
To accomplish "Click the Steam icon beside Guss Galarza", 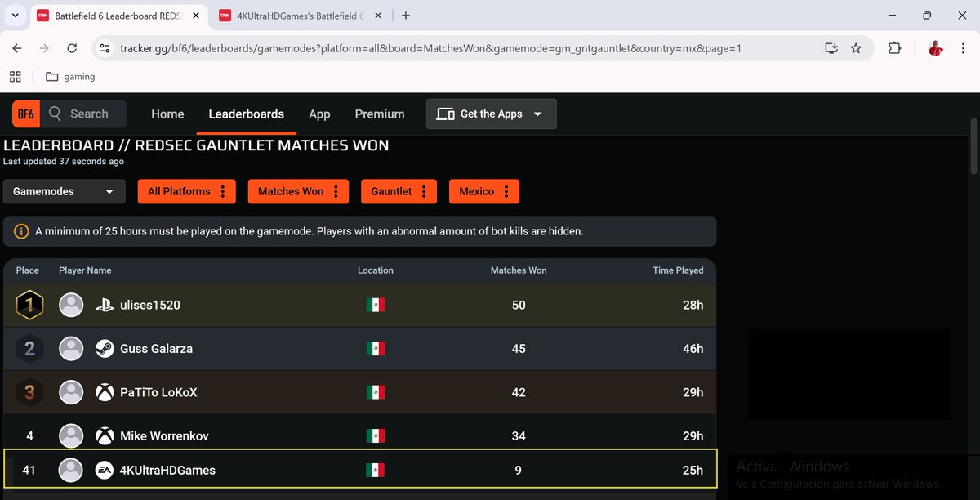I will tap(105, 349).
